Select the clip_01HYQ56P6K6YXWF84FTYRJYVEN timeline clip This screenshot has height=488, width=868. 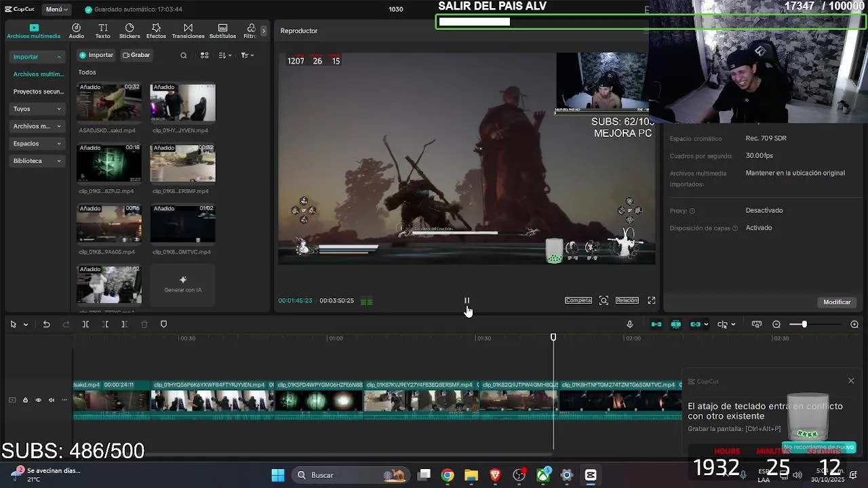[x=212, y=400]
